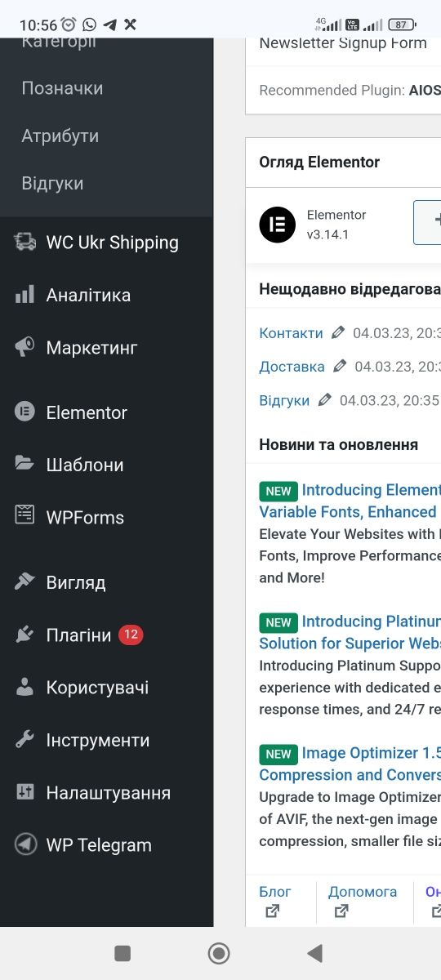The height and width of the screenshot is (980, 441).
Task: Tap the Шаблони folder icon
Action: (x=25, y=464)
